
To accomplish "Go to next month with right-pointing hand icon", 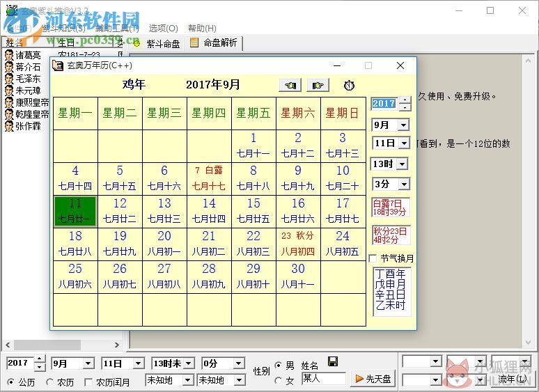I will pyautogui.click(x=318, y=85).
